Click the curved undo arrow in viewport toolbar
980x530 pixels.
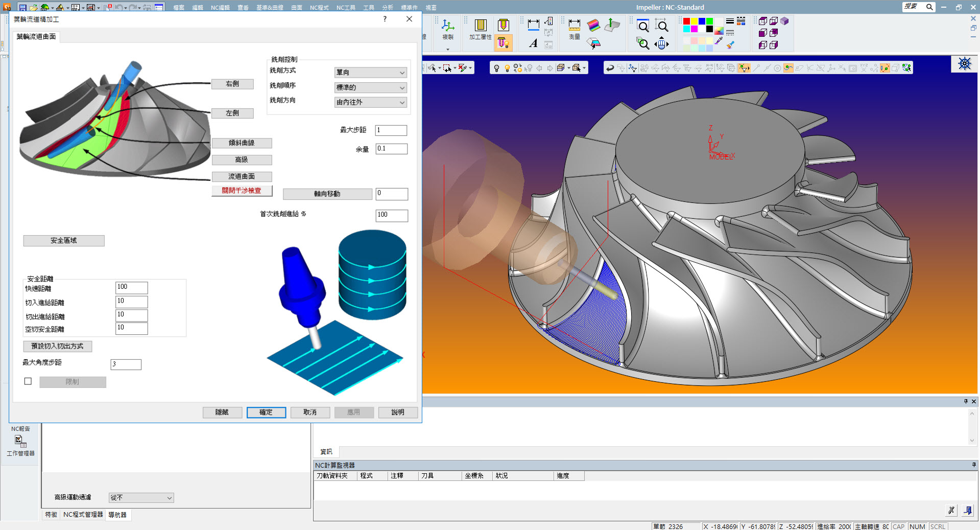610,68
